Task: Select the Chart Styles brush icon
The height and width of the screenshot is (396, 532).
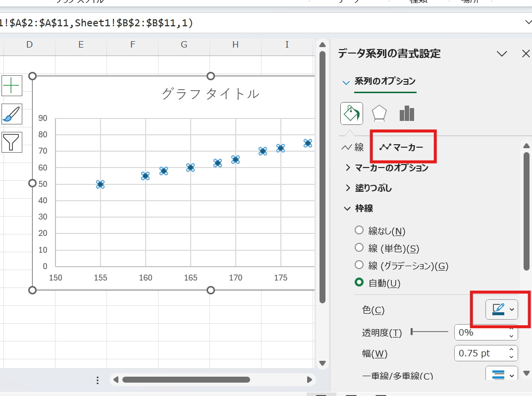Action: pos(11,114)
